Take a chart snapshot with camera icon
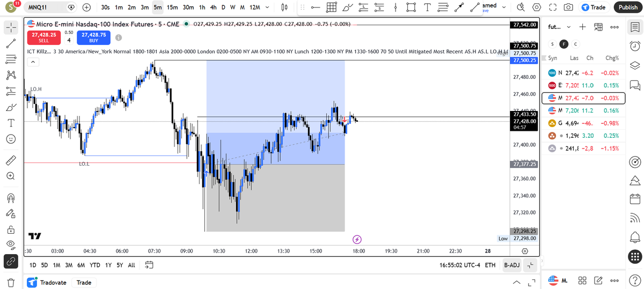644x289 pixels. [569, 8]
